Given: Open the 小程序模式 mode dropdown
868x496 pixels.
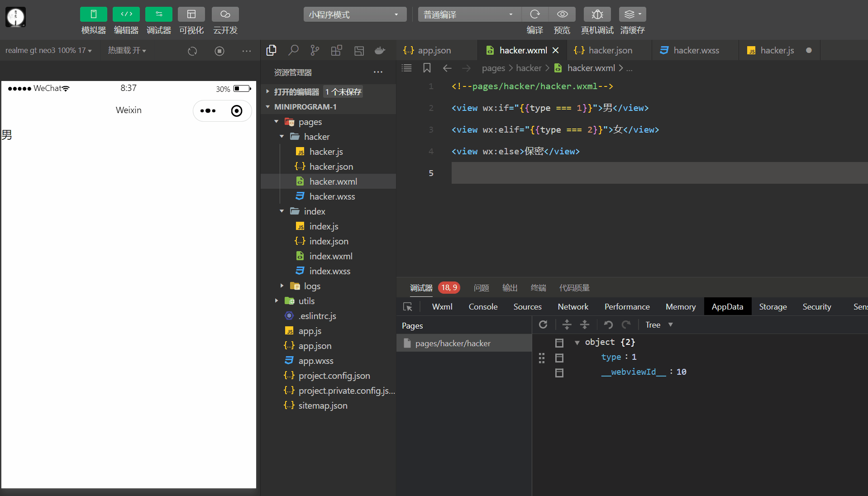Looking at the screenshot, I should pos(355,14).
